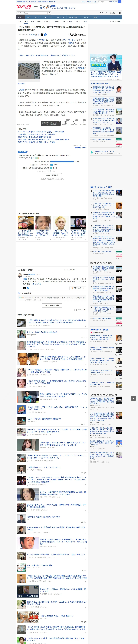Click the 捕獲・駆除を強化する poll bar
Screen dimensions: 138x644
tap(62, 162)
